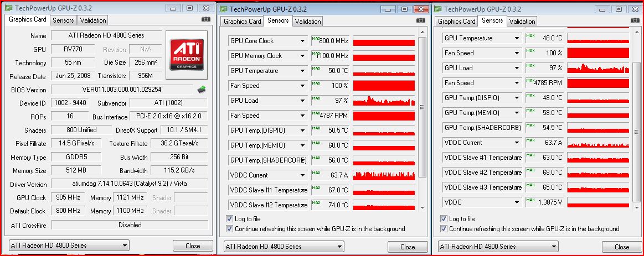Click the sensors list scrollbar in right window
The width and height of the screenshot is (644, 256).
tap(637, 132)
